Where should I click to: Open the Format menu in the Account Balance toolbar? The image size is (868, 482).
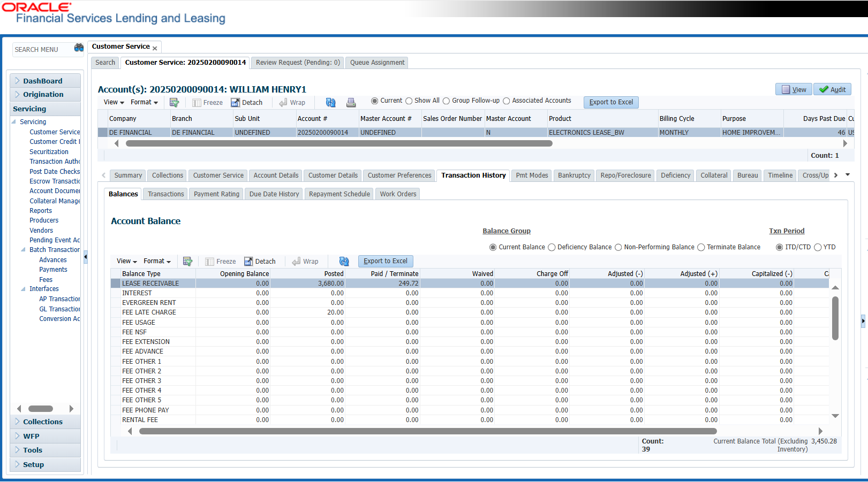pyautogui.click(x=157, y=261)
